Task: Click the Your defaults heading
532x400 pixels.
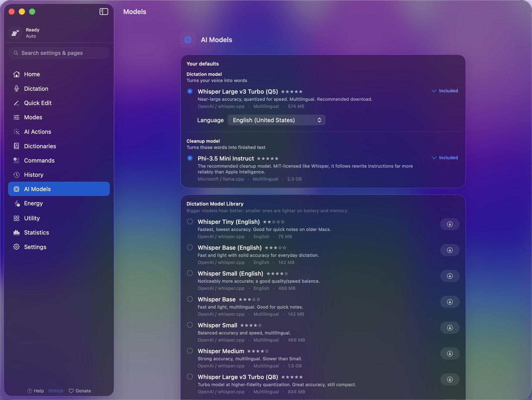Action: (202, 64)
